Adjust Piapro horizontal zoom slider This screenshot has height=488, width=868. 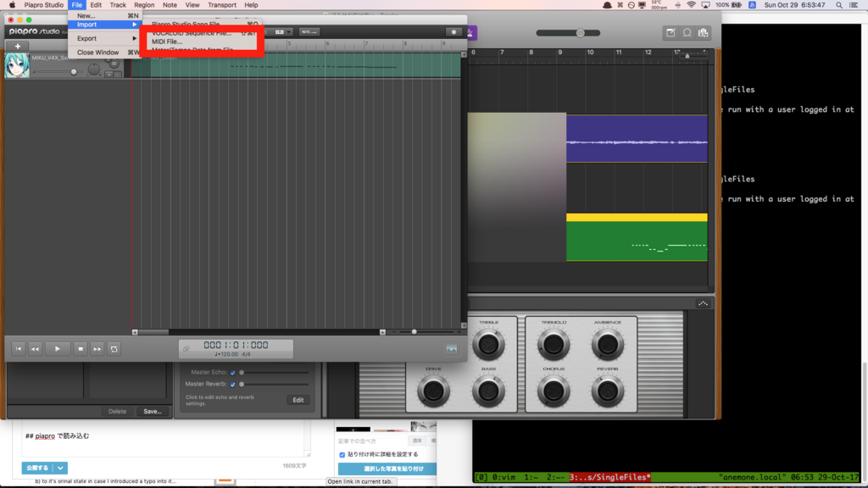414,332
